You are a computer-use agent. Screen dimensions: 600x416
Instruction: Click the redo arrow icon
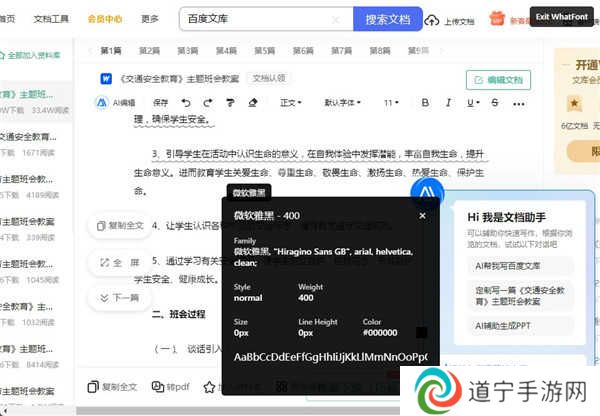click(x=208, y=103)
